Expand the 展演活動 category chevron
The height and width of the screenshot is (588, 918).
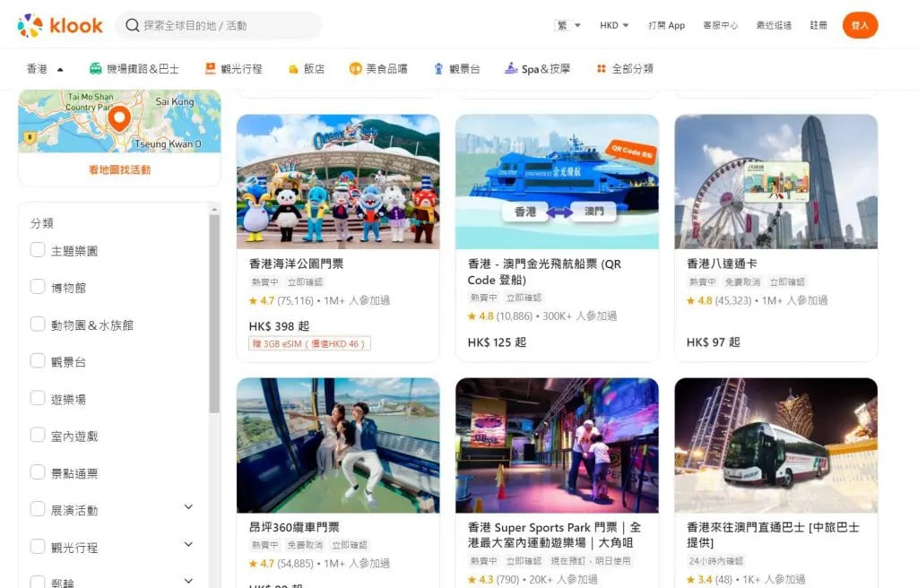(188, 507)
